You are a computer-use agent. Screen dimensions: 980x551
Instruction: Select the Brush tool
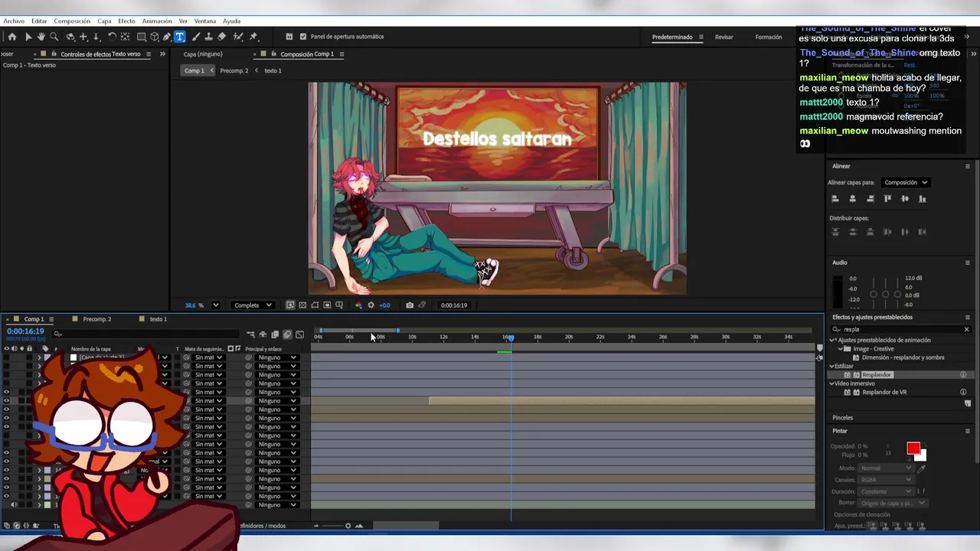[x=195, y=37]
